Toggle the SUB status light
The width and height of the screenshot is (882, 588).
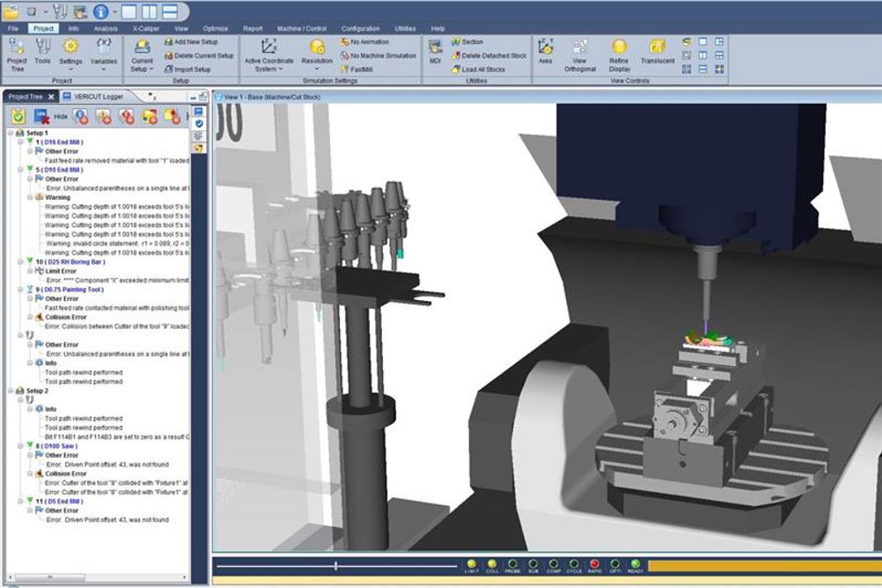533,564
